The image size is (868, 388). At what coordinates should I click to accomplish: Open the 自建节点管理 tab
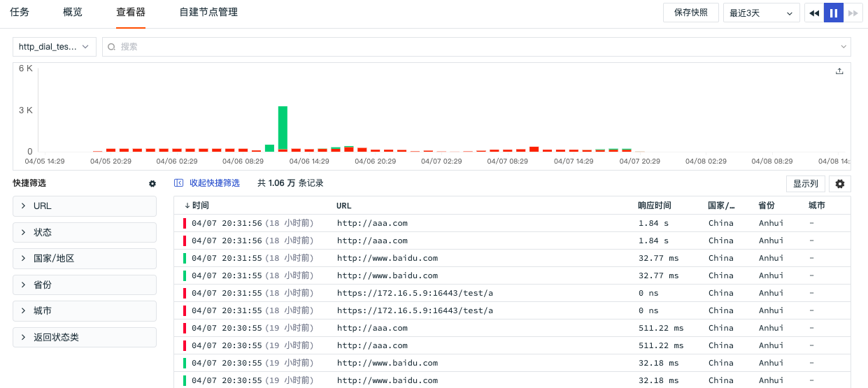click(208, 13)
